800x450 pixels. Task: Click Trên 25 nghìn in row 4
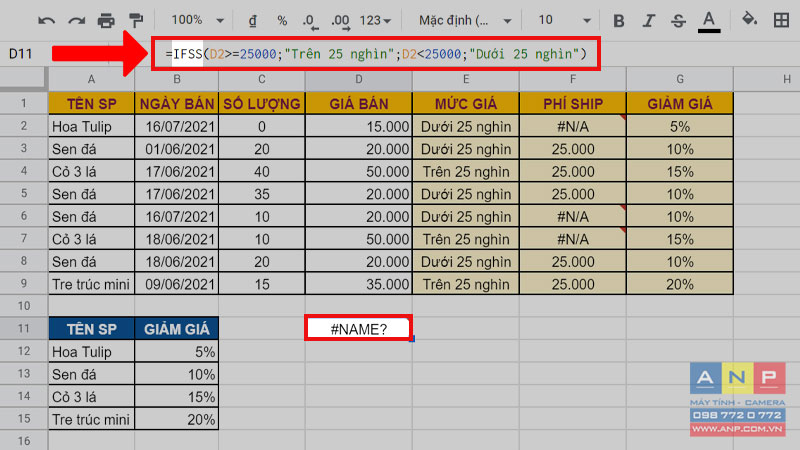466,171
